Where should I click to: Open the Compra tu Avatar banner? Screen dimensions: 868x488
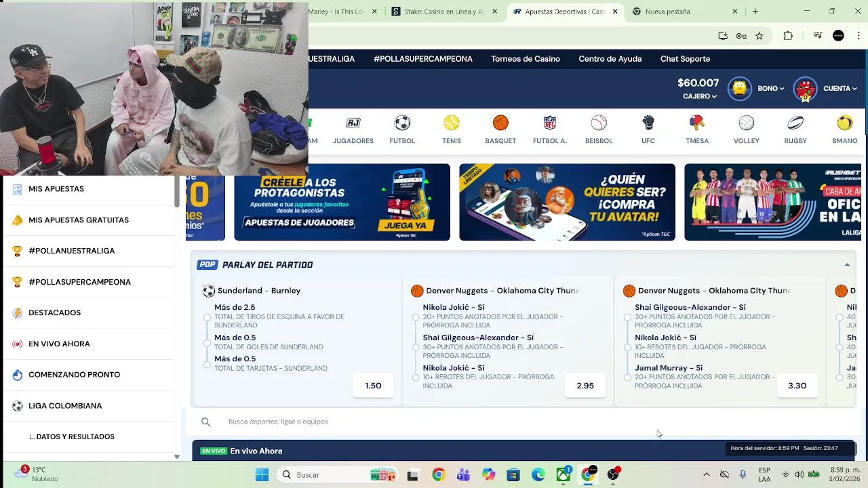[x=567, y=202]
